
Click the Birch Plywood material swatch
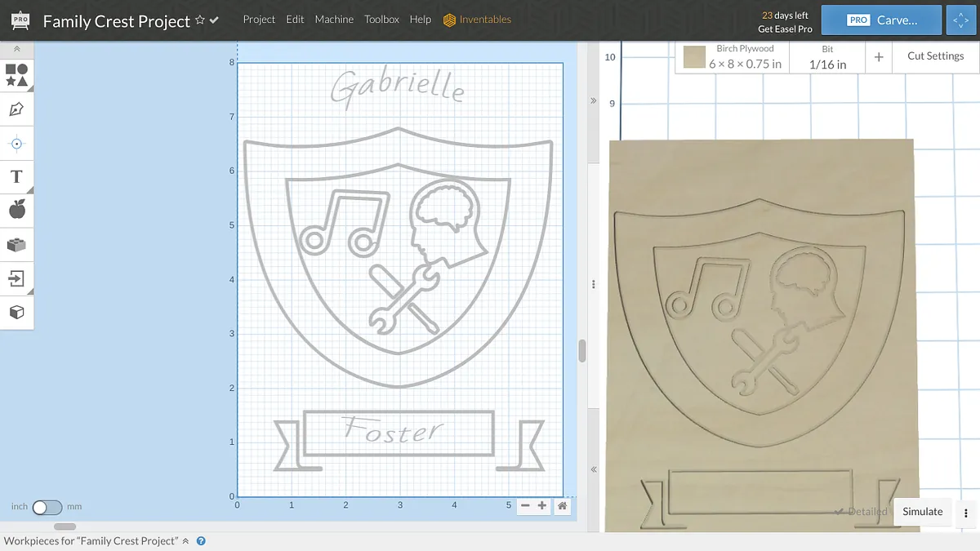point(695,57)
